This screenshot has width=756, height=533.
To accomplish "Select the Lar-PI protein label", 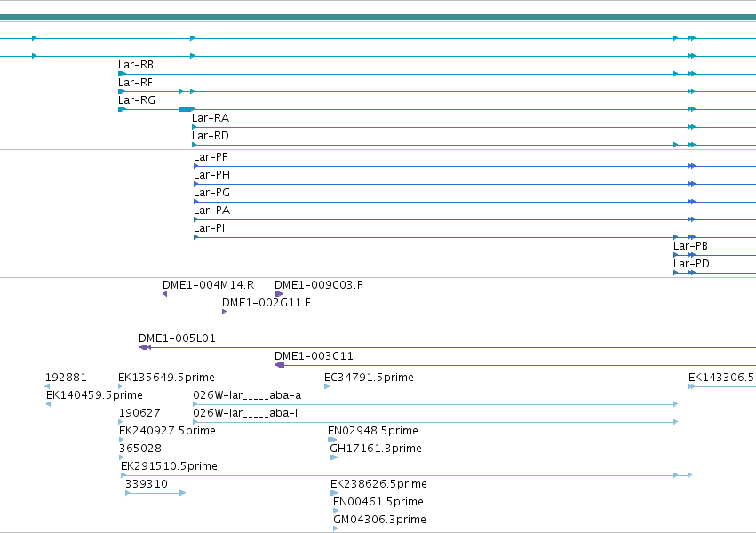I will point(210,228).
